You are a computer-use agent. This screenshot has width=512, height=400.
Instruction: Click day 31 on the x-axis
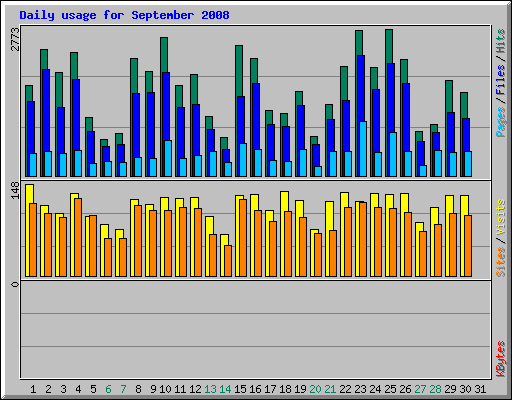point(480,389)
